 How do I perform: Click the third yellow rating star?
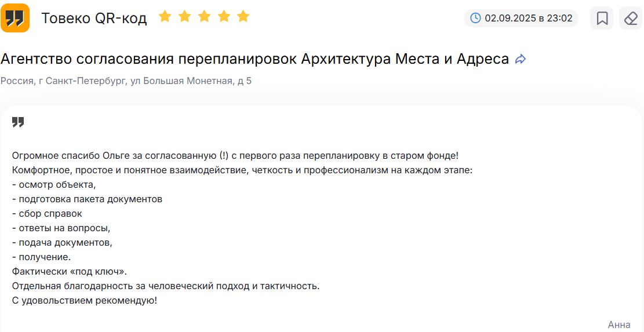(x=204, y=16)
